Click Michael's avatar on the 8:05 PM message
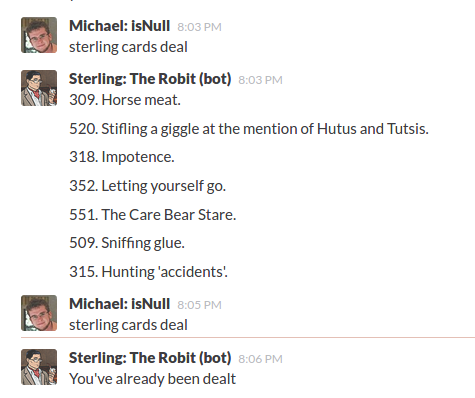Image resolution: width=475 pixels, height=398 pixels. click(x=39, y=313)
